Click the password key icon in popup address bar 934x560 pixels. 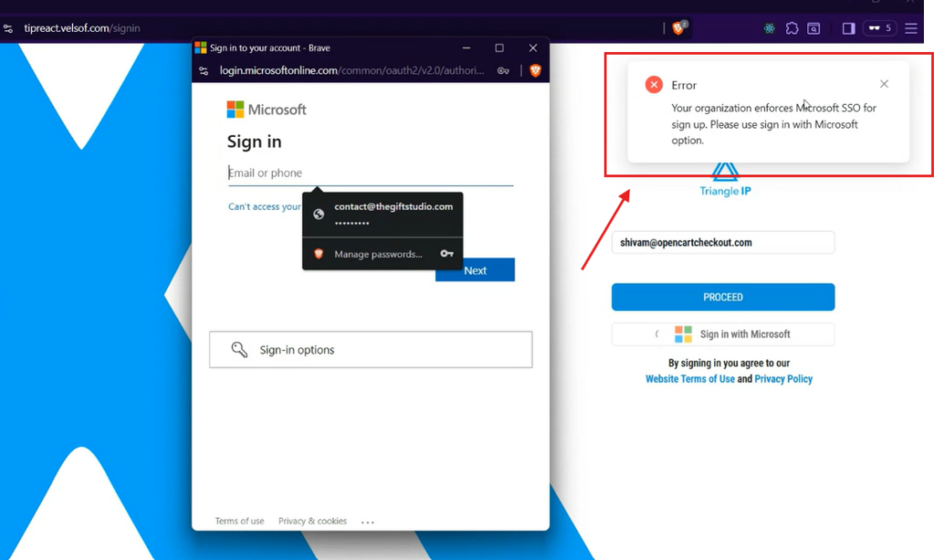click(x=503, y=70)
